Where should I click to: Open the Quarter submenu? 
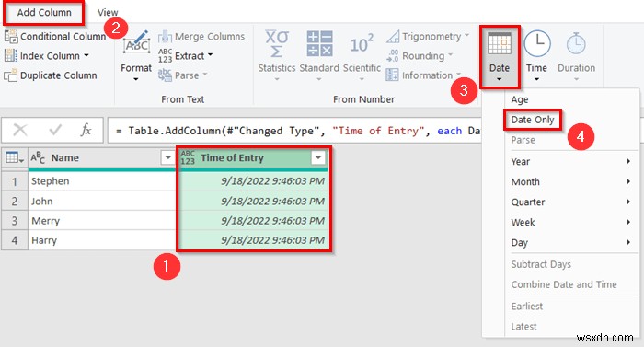click(571, 202)
